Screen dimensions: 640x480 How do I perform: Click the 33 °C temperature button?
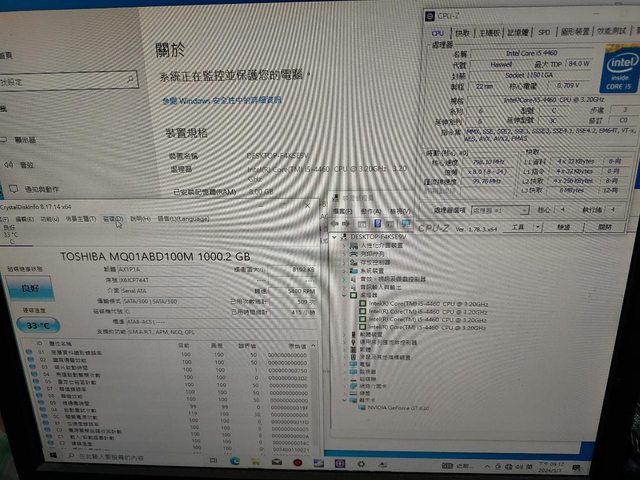point(38,325)
